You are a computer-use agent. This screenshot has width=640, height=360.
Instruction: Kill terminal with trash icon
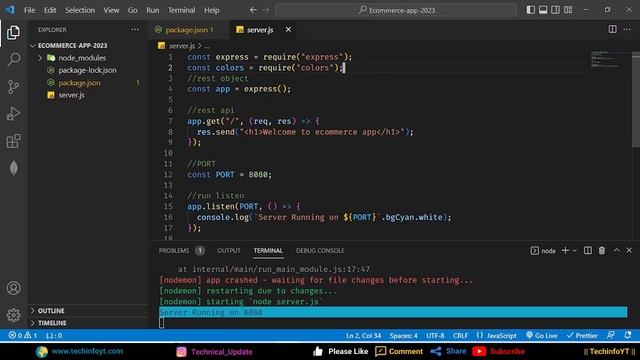tap(602, 250)
